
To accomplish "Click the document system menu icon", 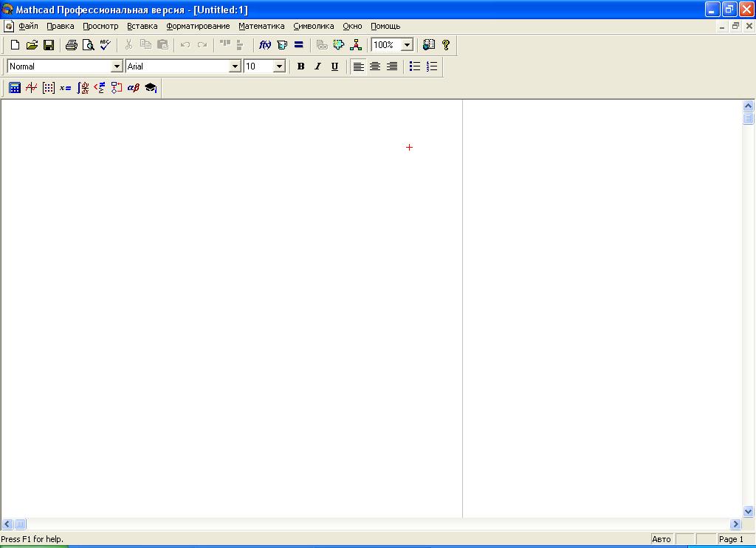I will pos(8,26).
